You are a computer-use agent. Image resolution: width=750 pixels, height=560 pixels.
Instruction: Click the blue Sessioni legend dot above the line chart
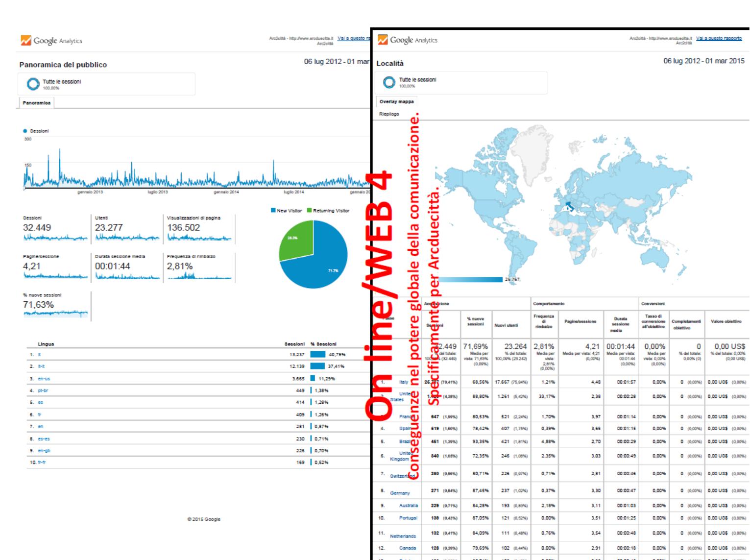tap(25, 131)
